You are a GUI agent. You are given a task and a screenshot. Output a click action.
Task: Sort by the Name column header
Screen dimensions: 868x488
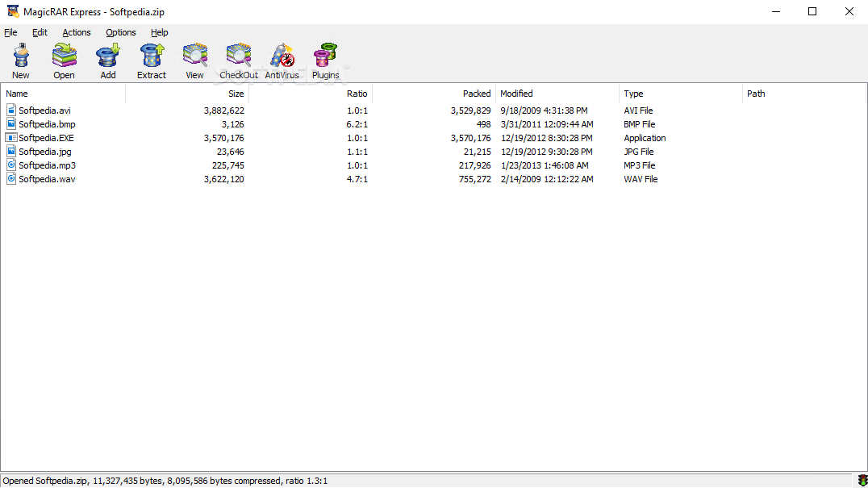coord(63,94)
